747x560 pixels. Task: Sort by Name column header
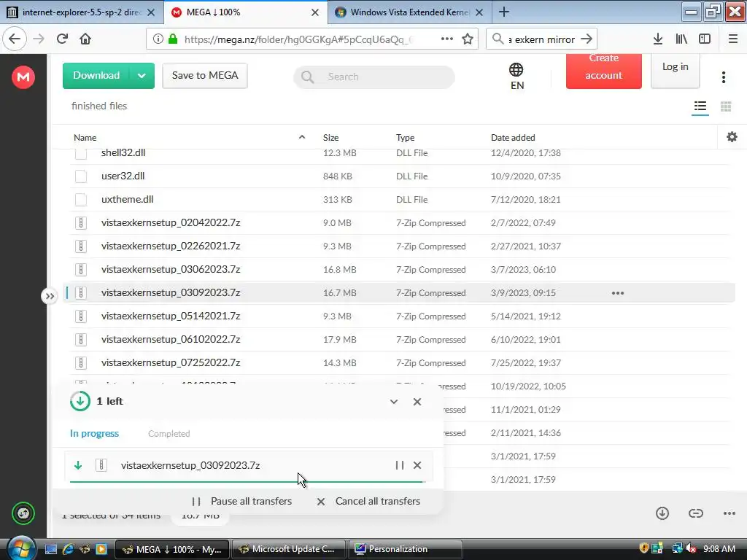[85, 138]
